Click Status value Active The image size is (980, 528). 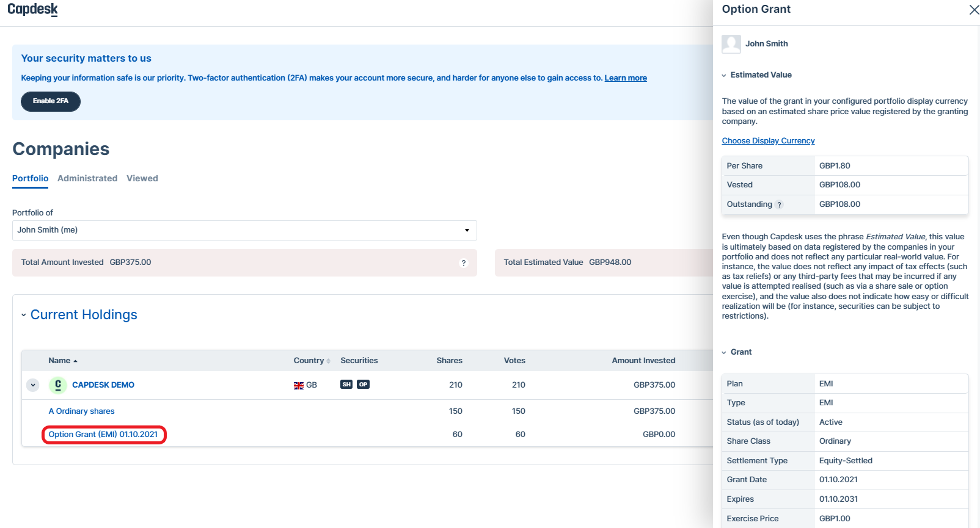pyautogui.click(x=830, y=422)
